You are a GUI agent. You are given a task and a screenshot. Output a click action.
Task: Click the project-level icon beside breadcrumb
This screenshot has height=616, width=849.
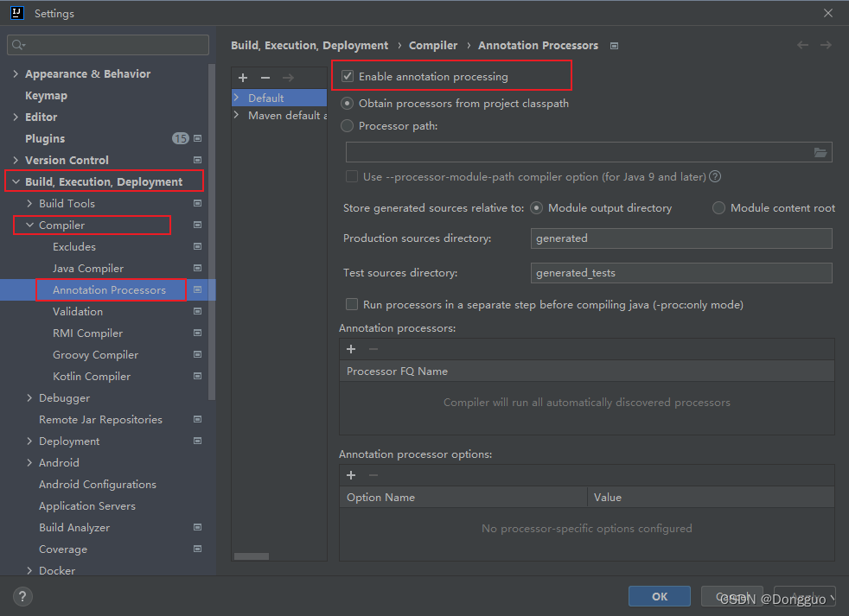pyautogui.click(x=614, y=46)
